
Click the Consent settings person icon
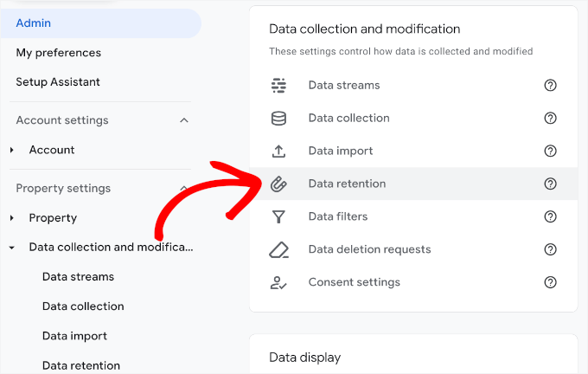(278, 282)
